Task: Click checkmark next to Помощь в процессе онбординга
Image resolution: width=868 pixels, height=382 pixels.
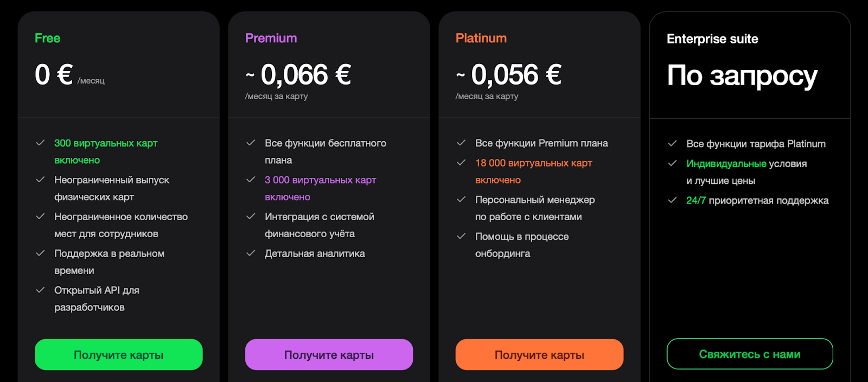Action: [x=461, y=236]
